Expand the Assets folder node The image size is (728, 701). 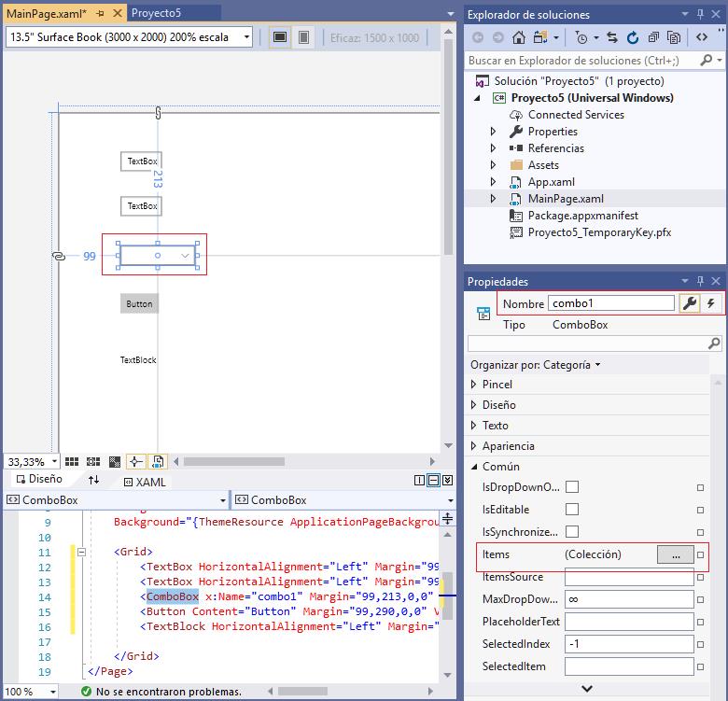494,165
